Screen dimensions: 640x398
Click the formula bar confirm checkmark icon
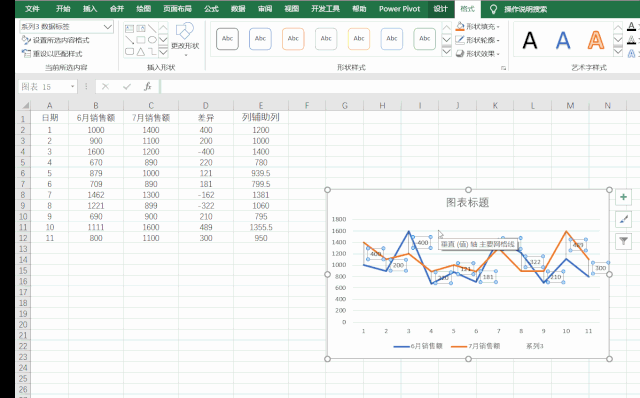click(x=127, y=87)
